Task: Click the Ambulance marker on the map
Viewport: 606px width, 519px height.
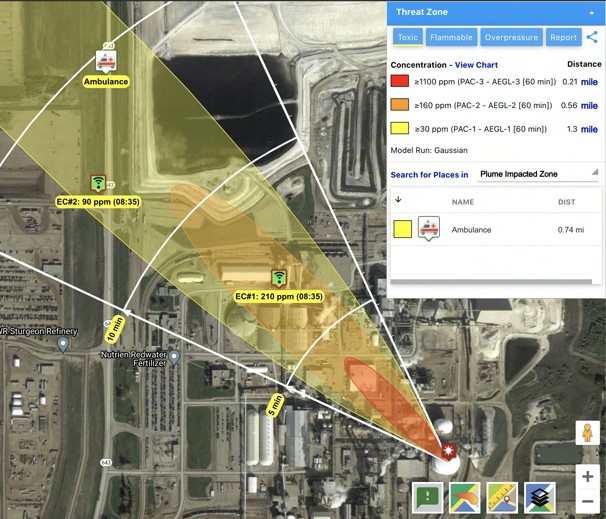Action: click(105, 60)
